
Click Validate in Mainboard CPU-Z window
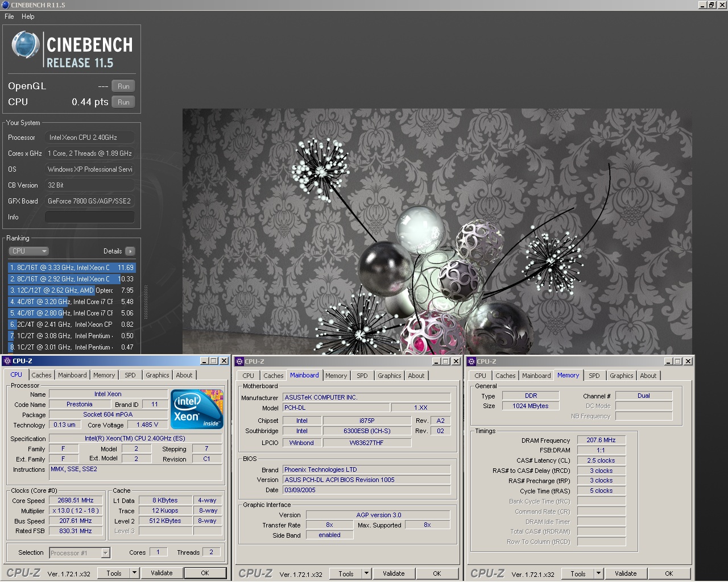coord(394,573)
